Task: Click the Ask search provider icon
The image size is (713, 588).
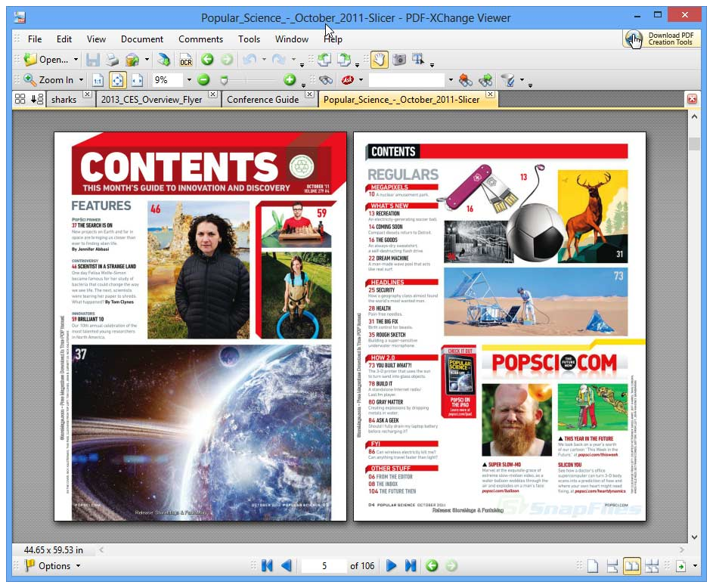Action: pyautogui.click(x=347, y=80)
